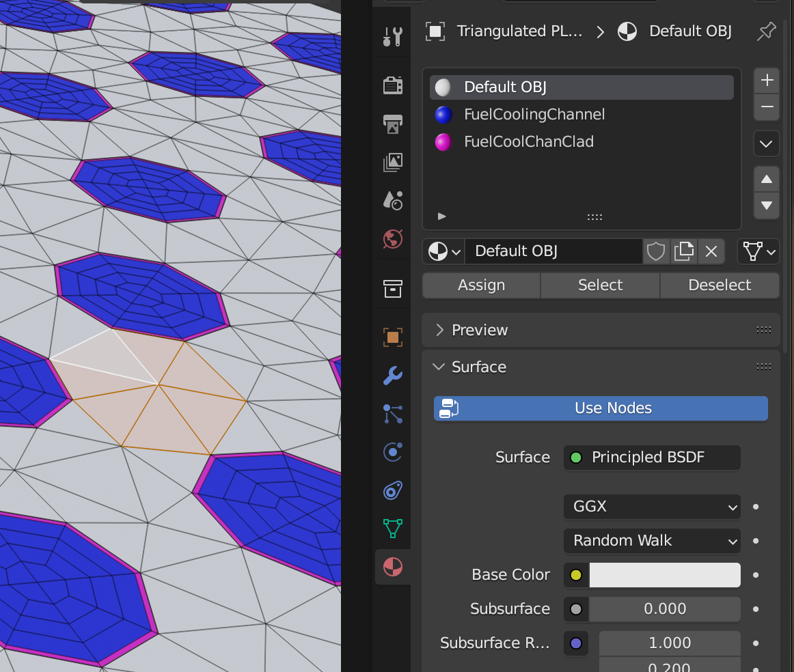794x672 pixels.
Task: Grab the Surface panel drag handle
Action: [764, 367]
